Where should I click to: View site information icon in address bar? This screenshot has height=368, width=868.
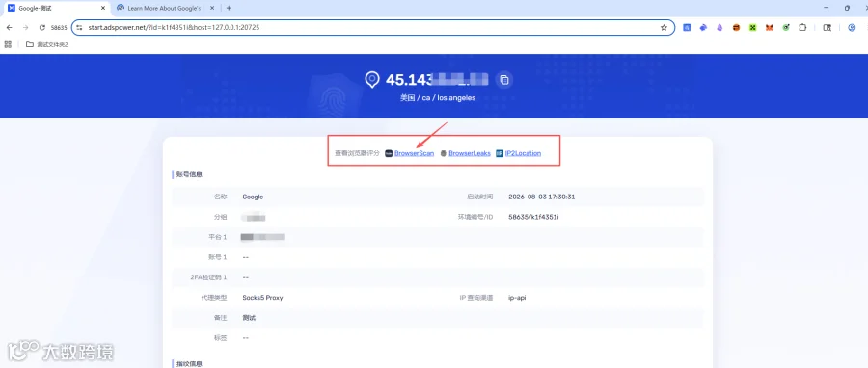(x=79, y=28)
